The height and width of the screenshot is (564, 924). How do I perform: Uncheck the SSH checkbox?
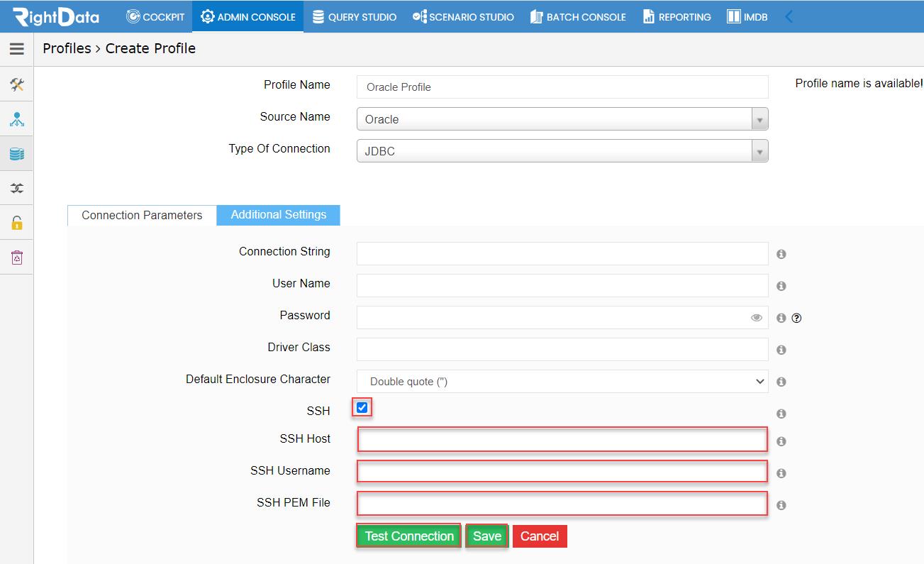tap(362, 408)
